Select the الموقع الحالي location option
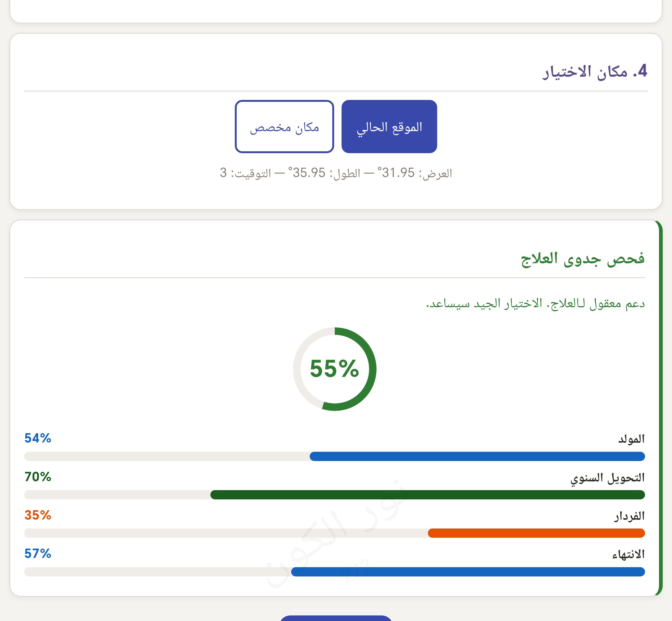 point(389,127)
